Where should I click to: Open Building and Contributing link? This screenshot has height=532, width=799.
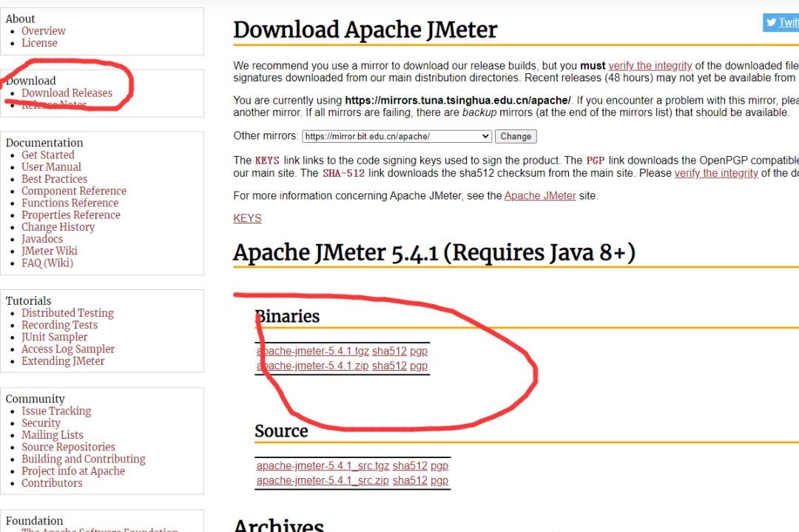click(x=83, y=459)
